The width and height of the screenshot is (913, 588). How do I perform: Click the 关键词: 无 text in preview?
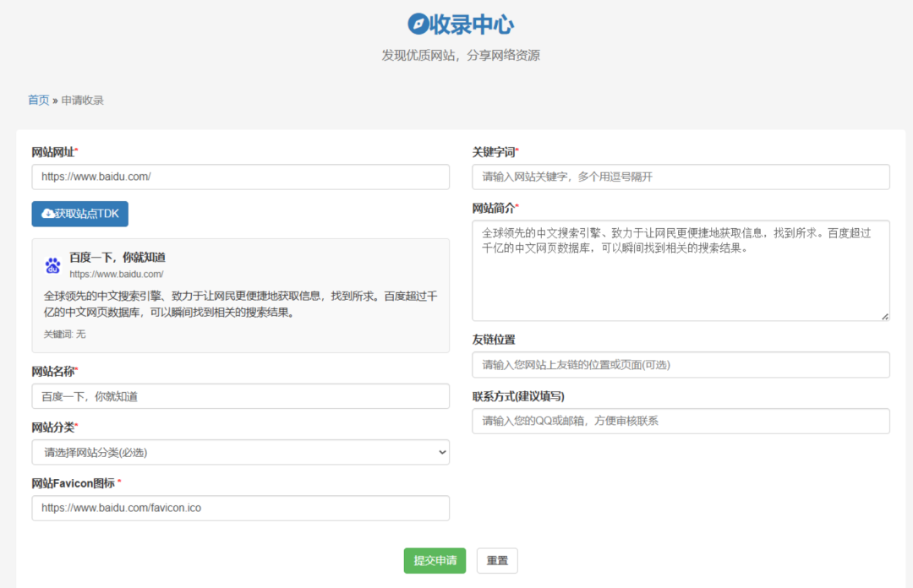[x=64, y=335]
